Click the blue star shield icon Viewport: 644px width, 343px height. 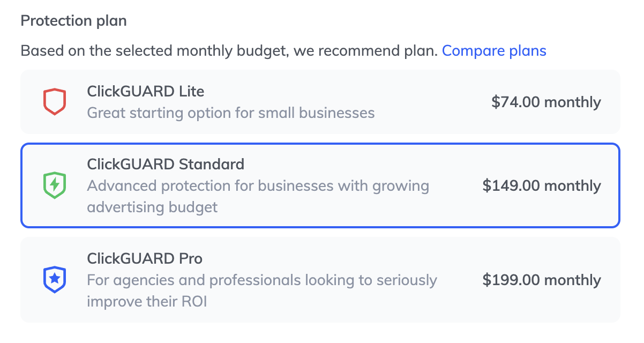(54, 280)
